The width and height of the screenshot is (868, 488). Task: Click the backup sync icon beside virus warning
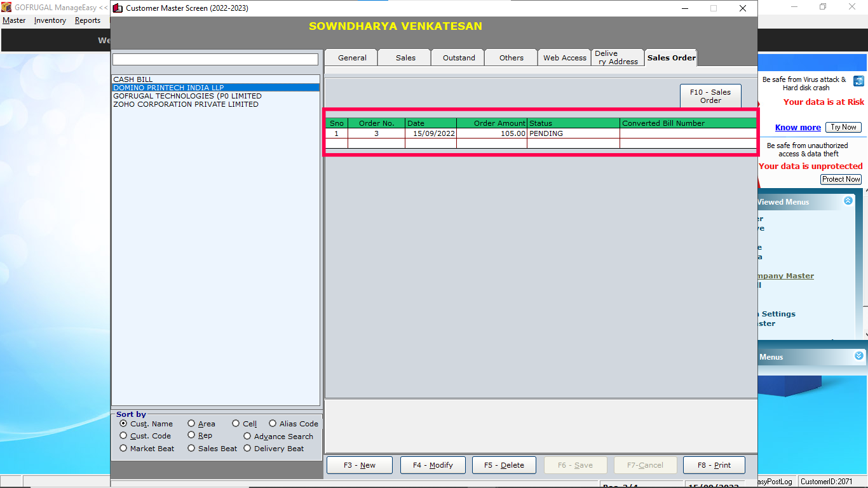point(858,81)
